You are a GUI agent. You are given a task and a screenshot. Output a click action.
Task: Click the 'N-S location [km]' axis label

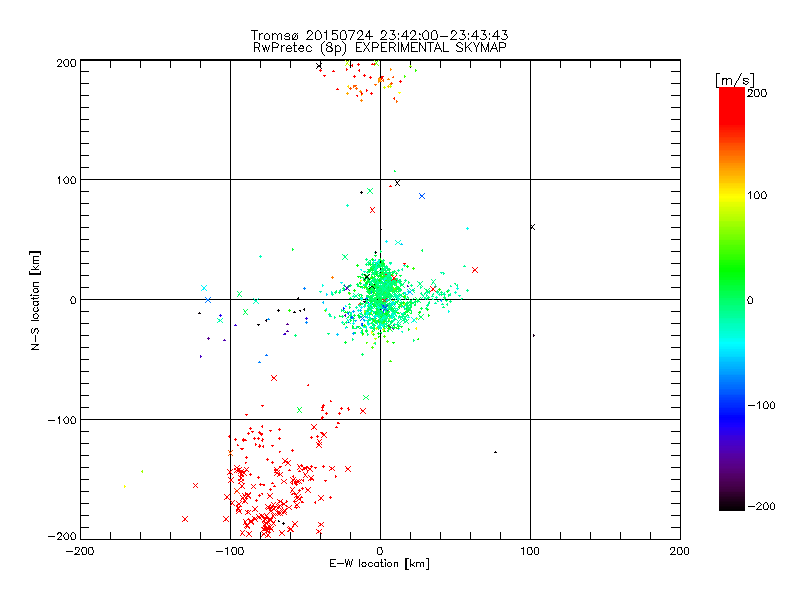click(x=35, y=300)
